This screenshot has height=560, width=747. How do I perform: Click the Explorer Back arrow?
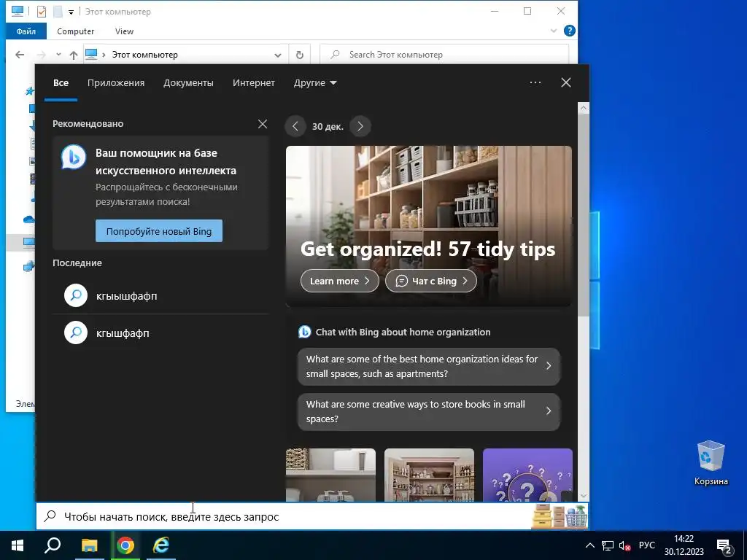[20, 55]
